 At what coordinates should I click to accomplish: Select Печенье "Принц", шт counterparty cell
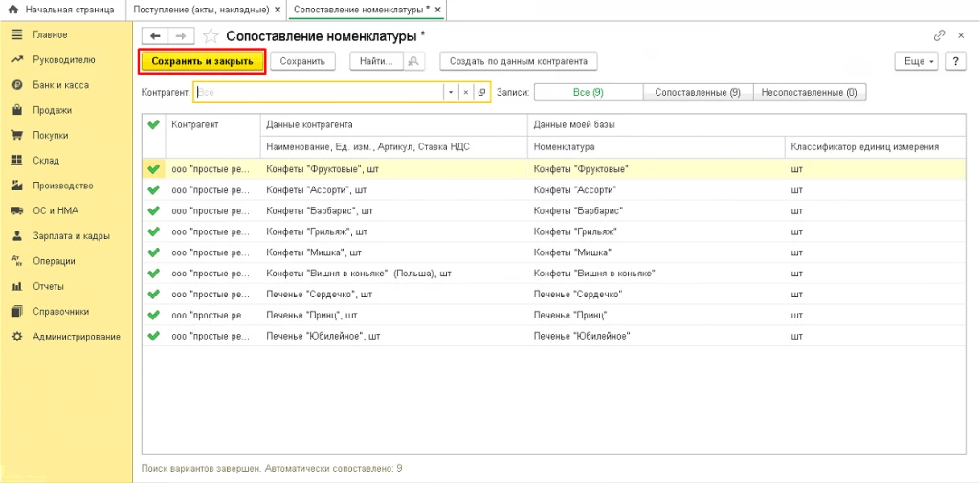tap(393, 315)
